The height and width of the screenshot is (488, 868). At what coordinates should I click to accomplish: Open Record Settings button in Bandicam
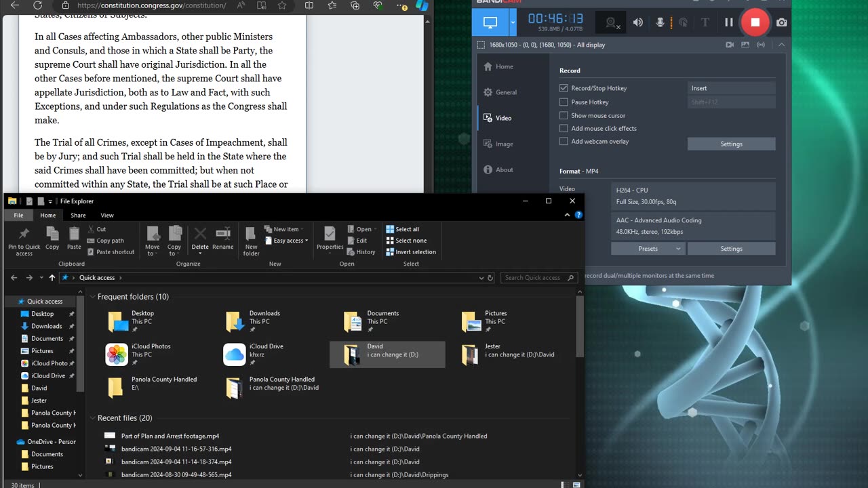tap(731, 144)
